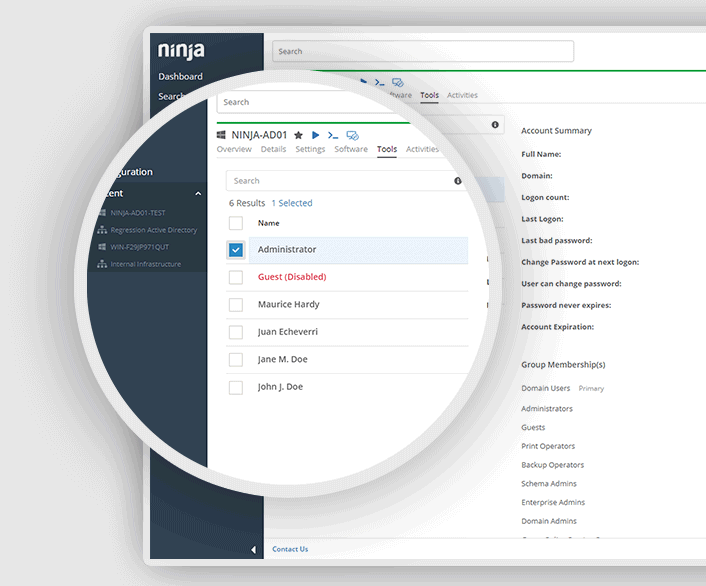Click Windows icon next to WIN-F29JP971QUT

point(102,247)
